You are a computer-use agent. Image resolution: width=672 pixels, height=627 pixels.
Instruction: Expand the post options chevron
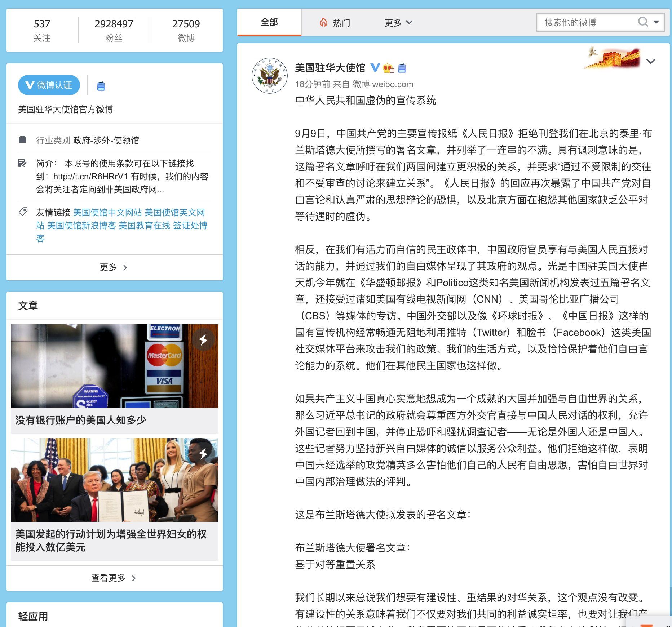tap(650, 61)
